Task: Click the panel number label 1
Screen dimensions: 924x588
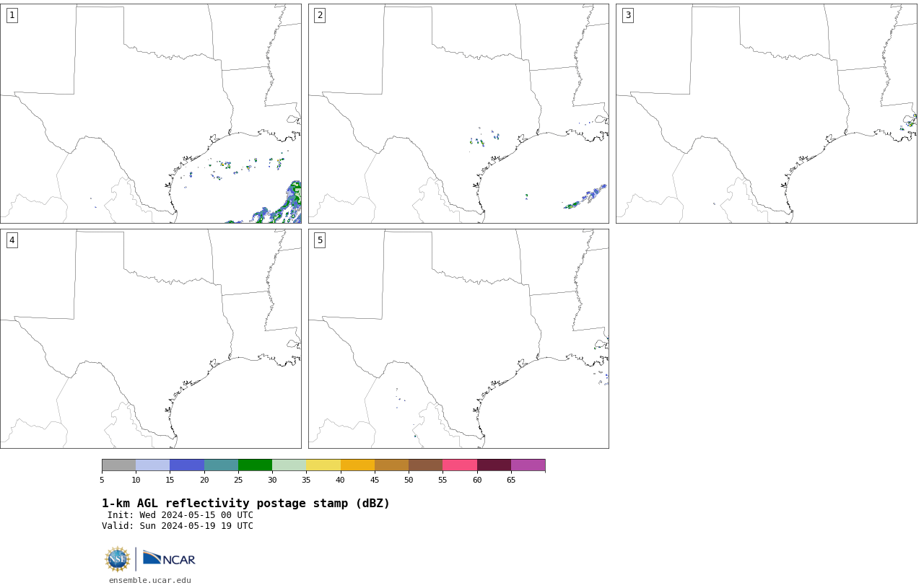Action: tap(12, 15)
